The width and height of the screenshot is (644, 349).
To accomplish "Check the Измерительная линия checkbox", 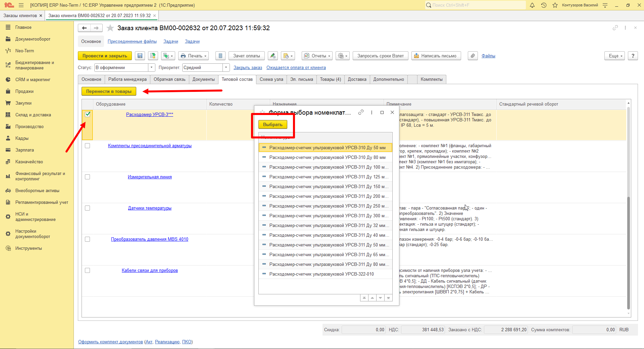I will point(88,177).
